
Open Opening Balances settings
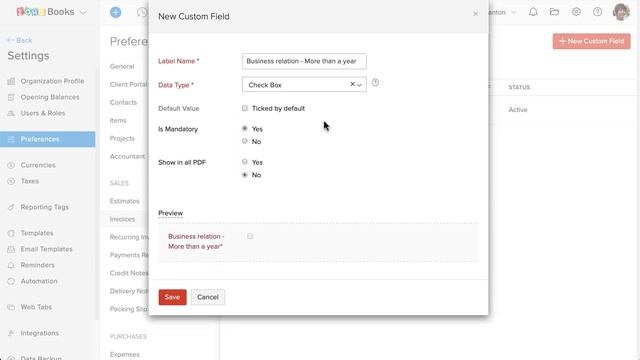click(50, 97)
